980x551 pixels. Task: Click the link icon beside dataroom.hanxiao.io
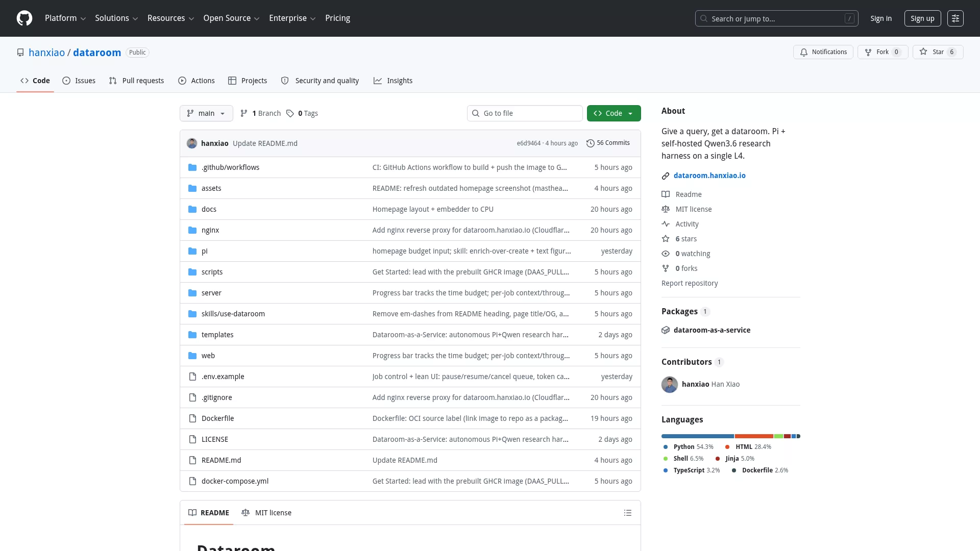666,176
